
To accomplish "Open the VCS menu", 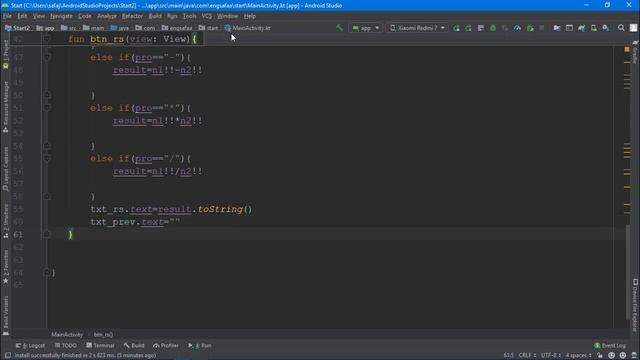I will (x=207, y=16).
